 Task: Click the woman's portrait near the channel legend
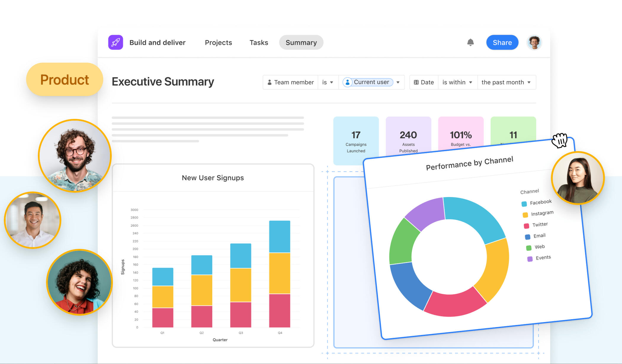[577, 178]
